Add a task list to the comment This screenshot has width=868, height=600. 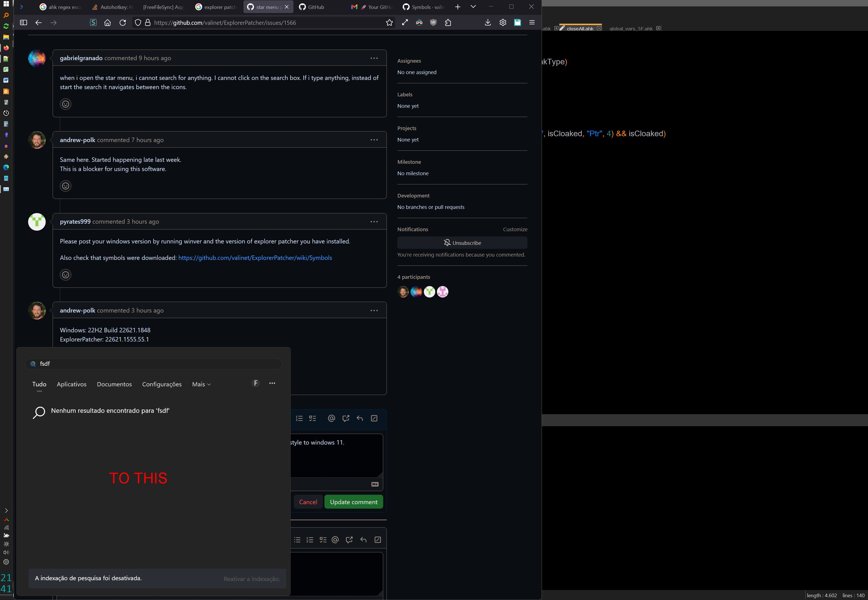click(x=313, y=418)
